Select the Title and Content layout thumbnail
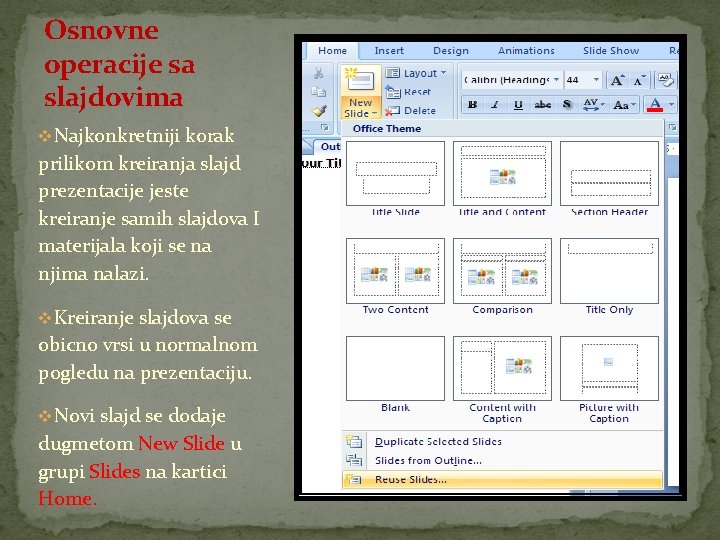Image resolution: width=720 pixels, height=540 pixels. 502,174
